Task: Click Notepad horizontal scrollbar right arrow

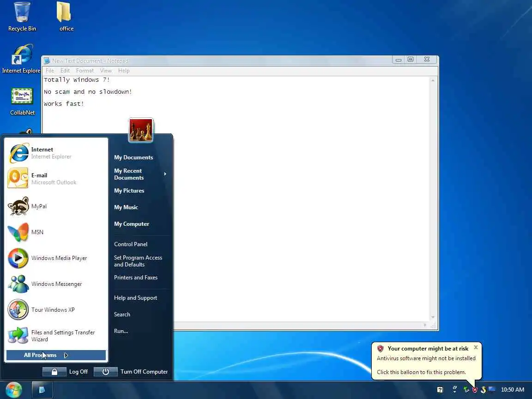Action: (425, 325)
